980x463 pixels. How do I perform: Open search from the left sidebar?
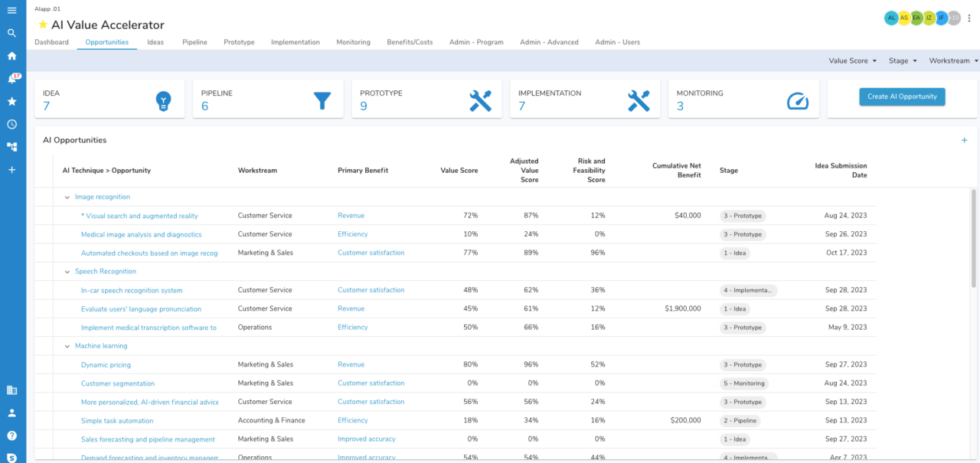click(11, 34)
